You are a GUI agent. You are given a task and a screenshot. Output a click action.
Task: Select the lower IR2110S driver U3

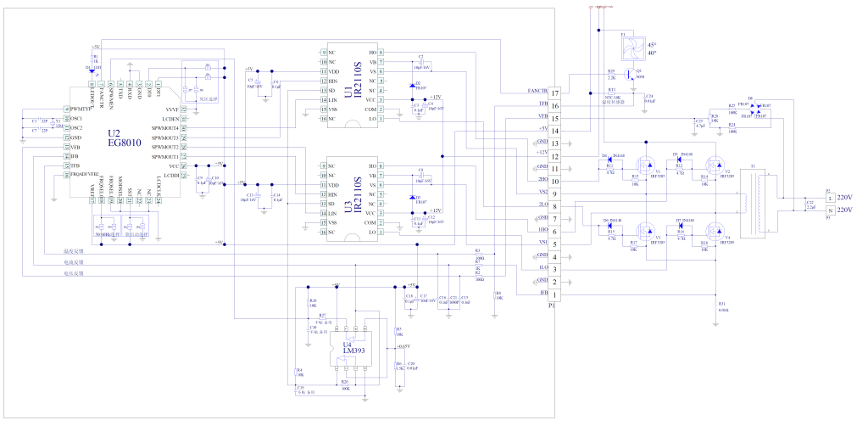(x=353, y=198)
